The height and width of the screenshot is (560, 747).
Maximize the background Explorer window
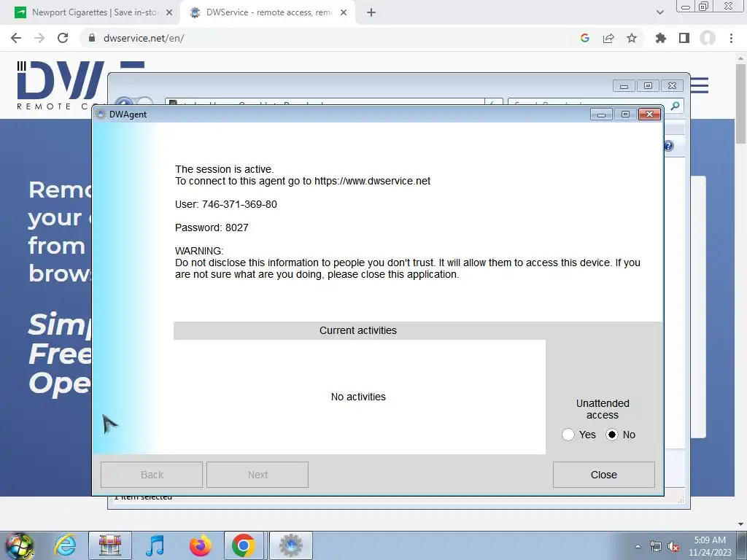coord(648,86)
